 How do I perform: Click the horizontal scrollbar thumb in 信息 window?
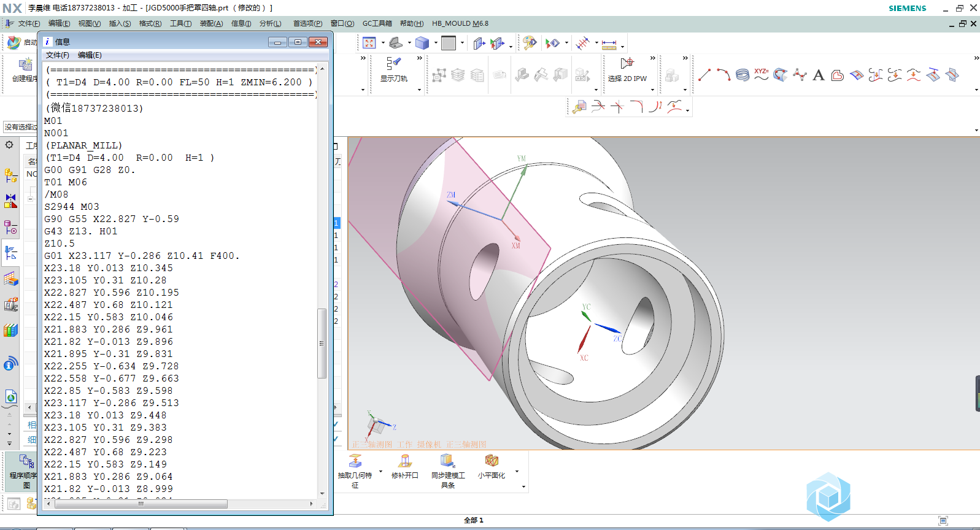click(x=141, y=504)
